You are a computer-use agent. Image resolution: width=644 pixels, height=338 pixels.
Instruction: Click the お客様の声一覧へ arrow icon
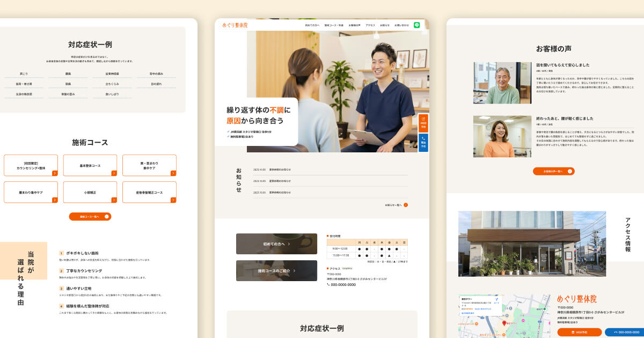click(570, 171)
